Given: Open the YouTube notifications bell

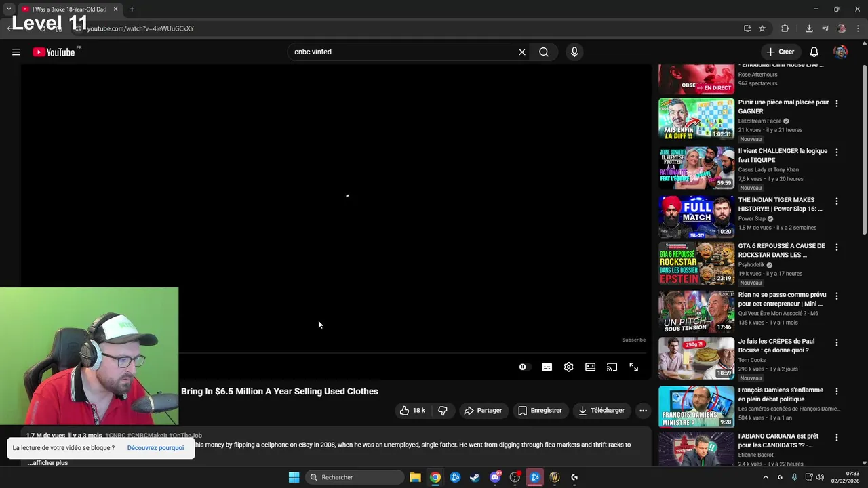Looking at the screenshot, I should pyautogui.click(x=814, y=52).
